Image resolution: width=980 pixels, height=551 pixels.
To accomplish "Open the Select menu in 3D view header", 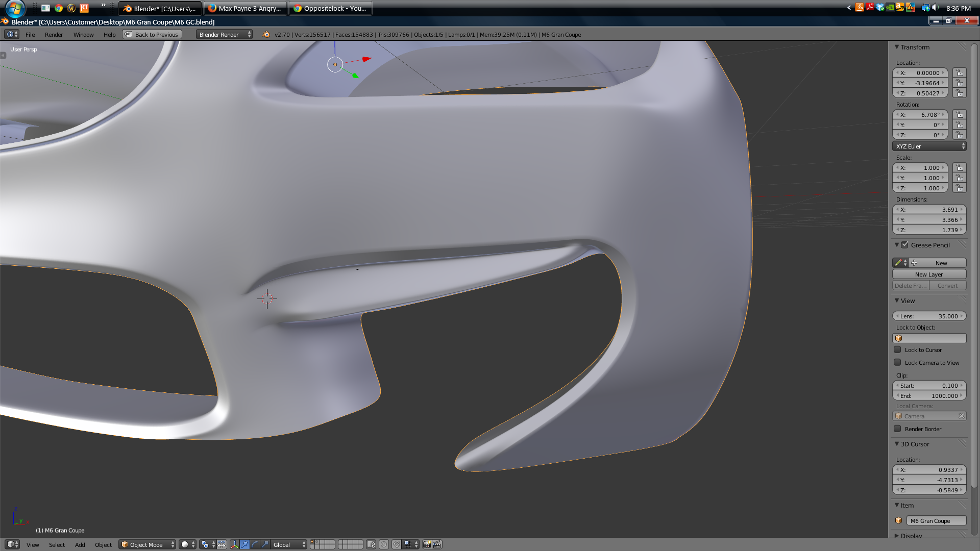I will click(x=57, y=544).
